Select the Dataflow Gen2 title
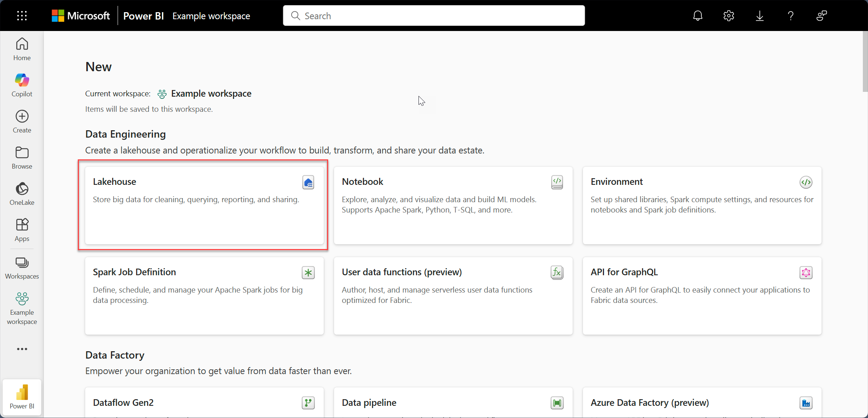 click(123, 403)
